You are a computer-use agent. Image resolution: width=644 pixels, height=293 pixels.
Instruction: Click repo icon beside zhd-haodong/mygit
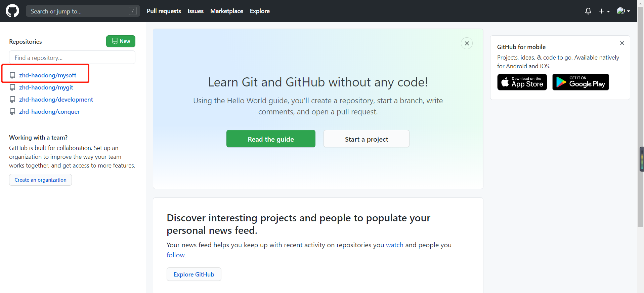click(12, 87)
